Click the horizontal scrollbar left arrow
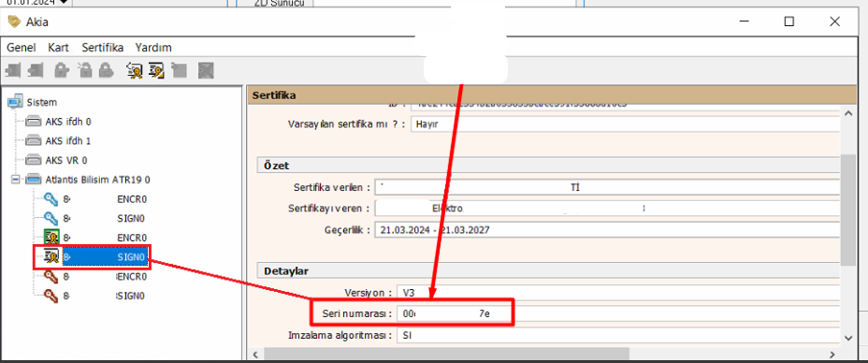868x363 pixels. pos(254,354)
